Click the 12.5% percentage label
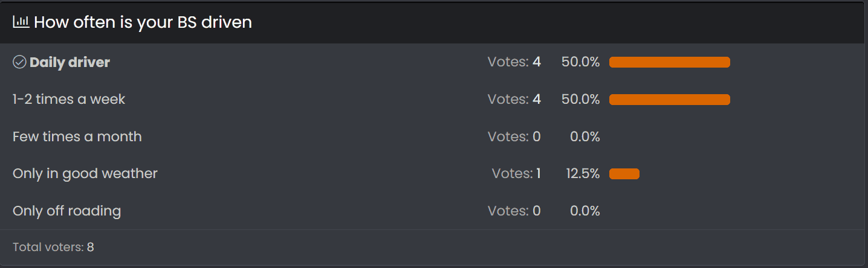 tap(583, 174)
